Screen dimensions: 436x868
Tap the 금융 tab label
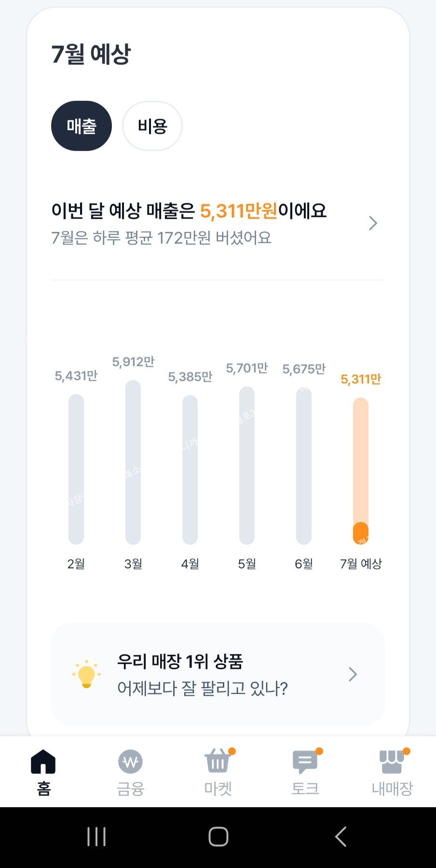click(130, 789)
